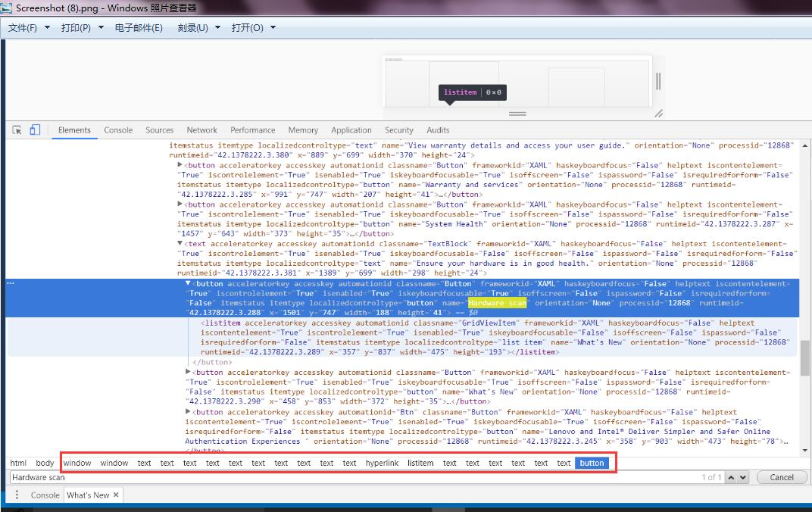The height and width of the screenshot is (512, 812).
Task: Close the What's New drawer tab
Action: pos(116,495)
